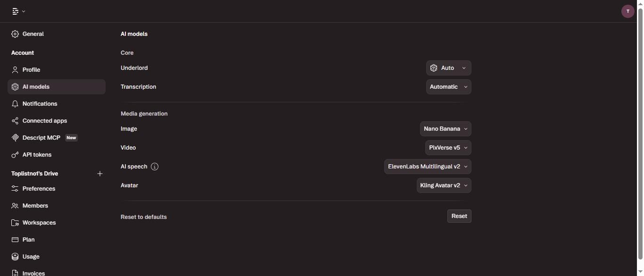Click the Descript MCP icon
The width and height of the screenshot is (644, 276).
click(15, 138)
